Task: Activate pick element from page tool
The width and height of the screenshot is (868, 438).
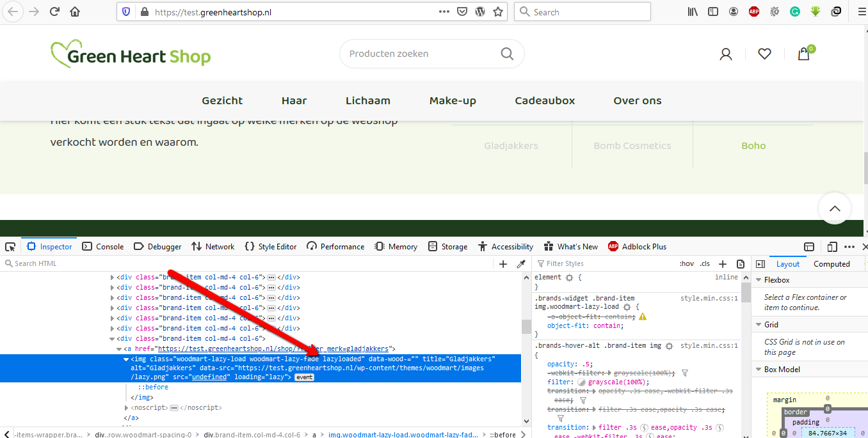Action: click(10, 247)
